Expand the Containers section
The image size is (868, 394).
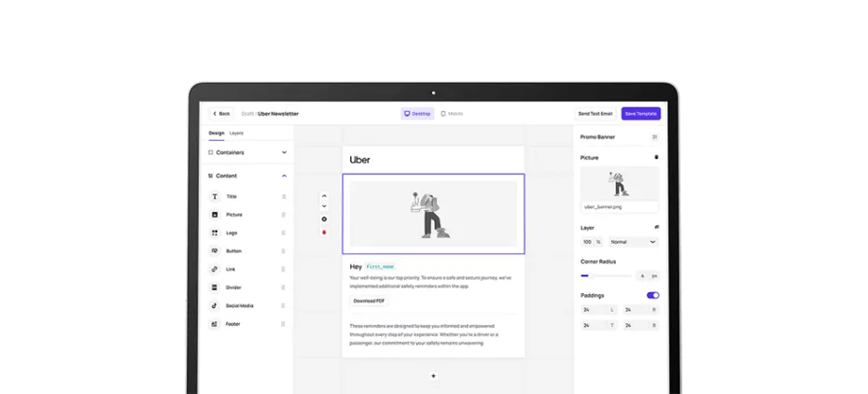pos(284,152)
